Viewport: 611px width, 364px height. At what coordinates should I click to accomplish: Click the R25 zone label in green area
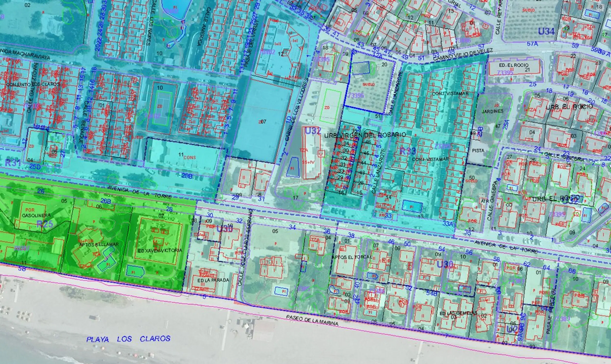tap(44, 224)
